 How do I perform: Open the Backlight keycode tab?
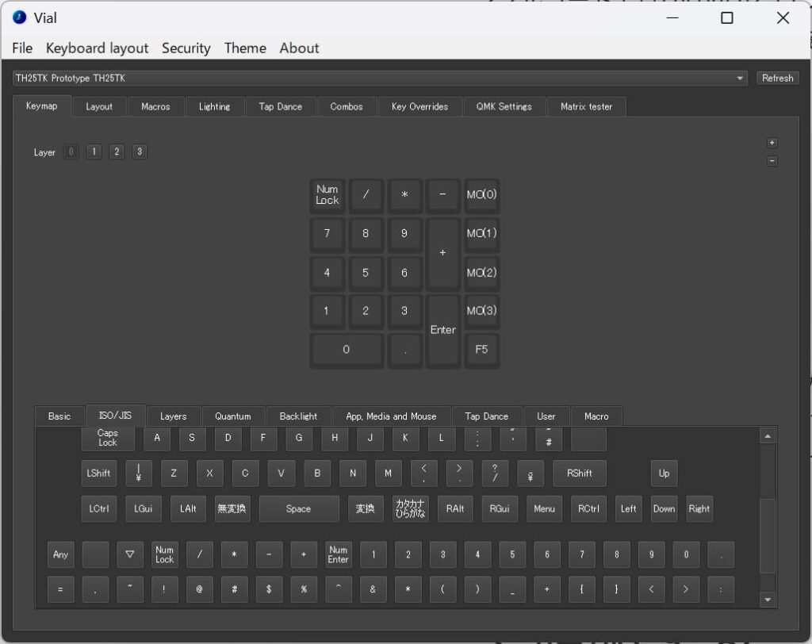(x=298, y=416)
